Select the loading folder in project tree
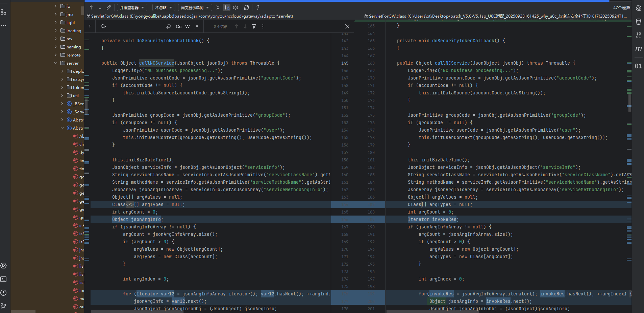 74,31
